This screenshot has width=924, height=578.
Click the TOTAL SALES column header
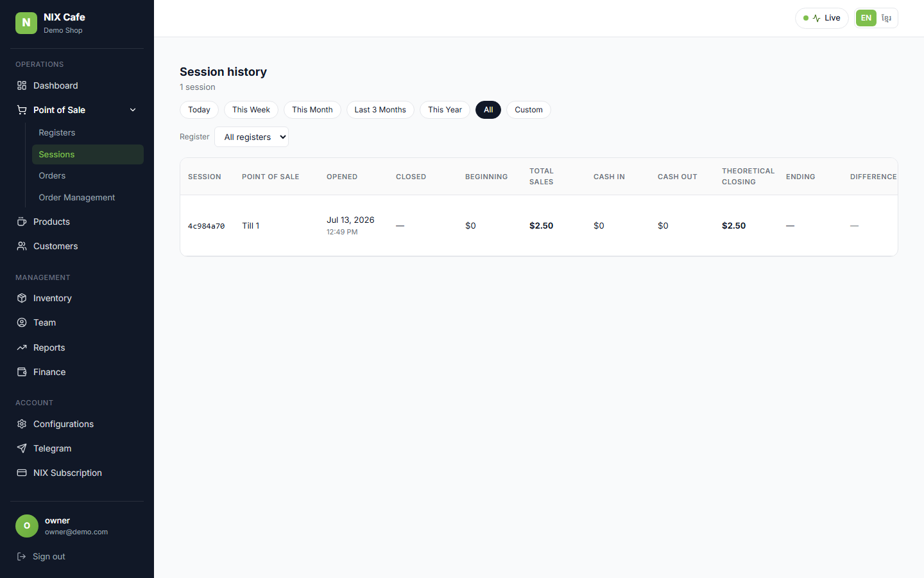(x=542, y=176)
